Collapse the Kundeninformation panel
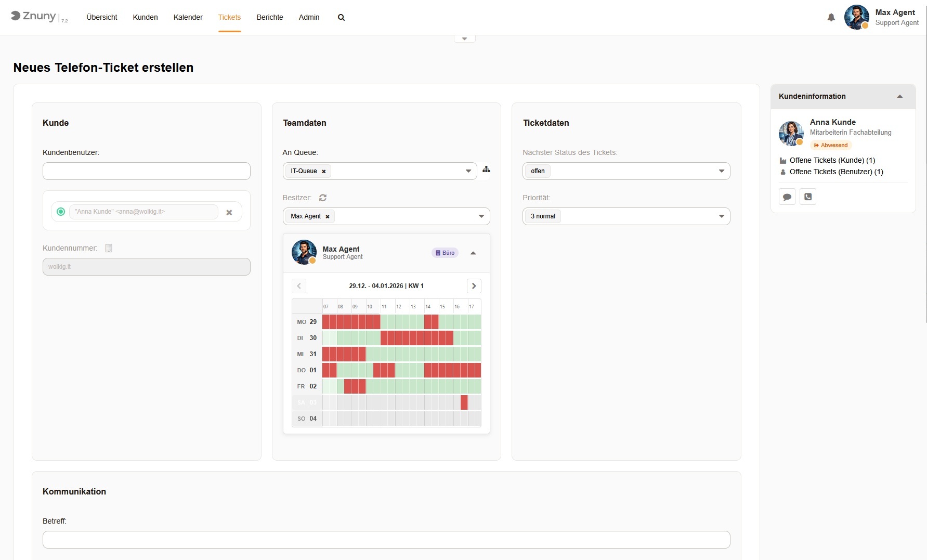This screenshot has width=927, height=560. click(899, 97)
